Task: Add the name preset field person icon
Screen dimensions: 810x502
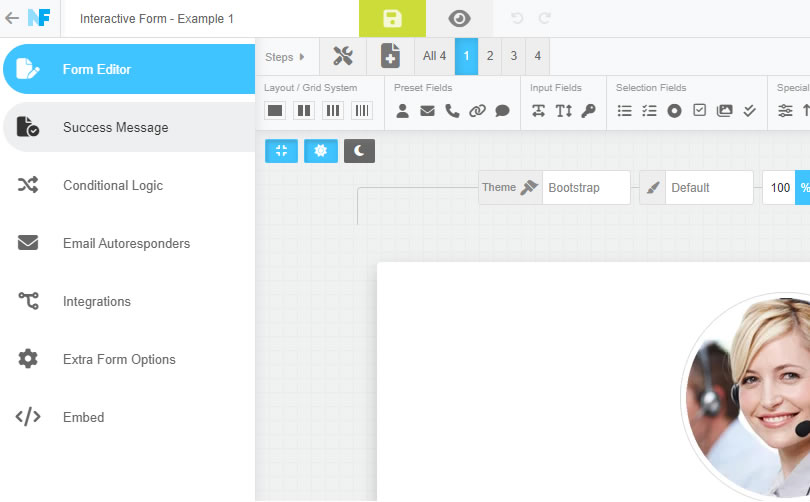Action: point(402,111)
